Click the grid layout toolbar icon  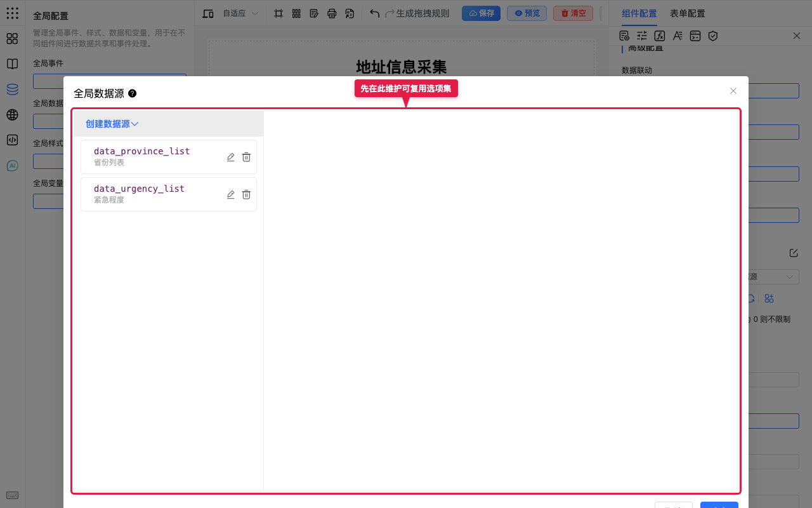pos(296,13)
